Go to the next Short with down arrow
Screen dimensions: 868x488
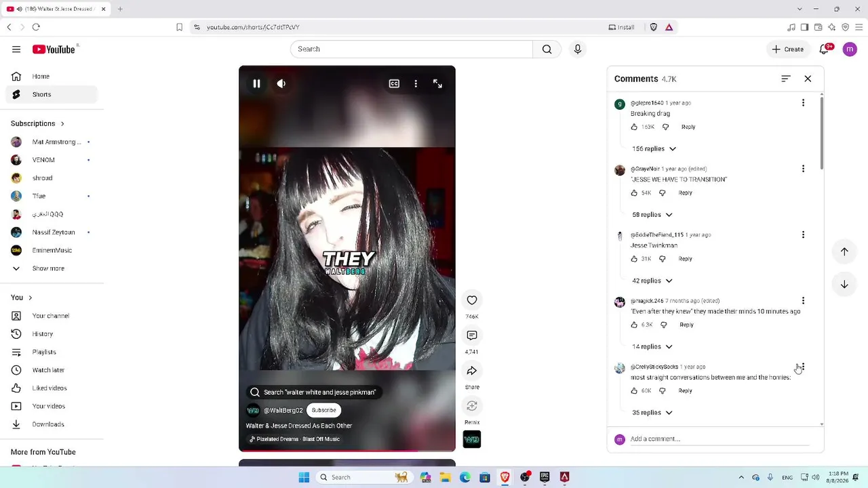(844, 285)
